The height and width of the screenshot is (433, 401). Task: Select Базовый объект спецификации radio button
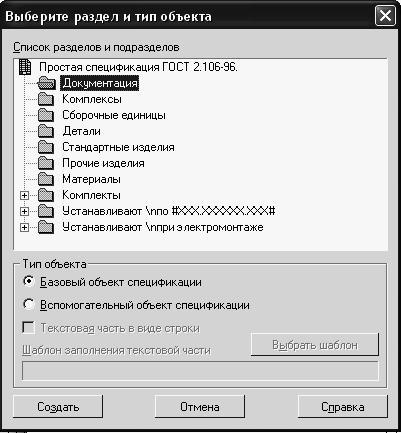pyautogui.click(x=29, y=282)
